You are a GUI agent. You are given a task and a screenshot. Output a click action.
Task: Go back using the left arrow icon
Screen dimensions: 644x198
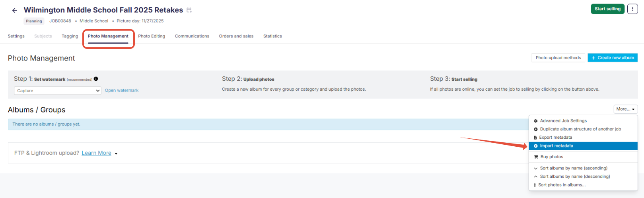(15, 10)
